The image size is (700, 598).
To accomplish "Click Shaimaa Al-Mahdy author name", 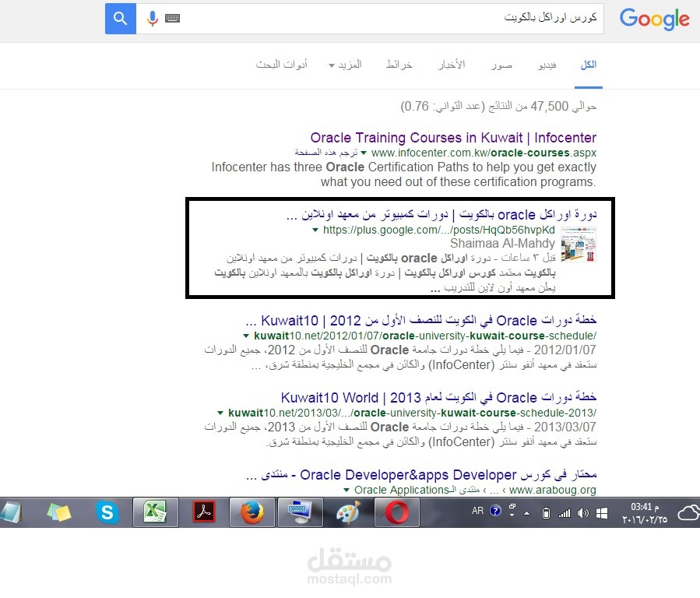I will point(502,243).
